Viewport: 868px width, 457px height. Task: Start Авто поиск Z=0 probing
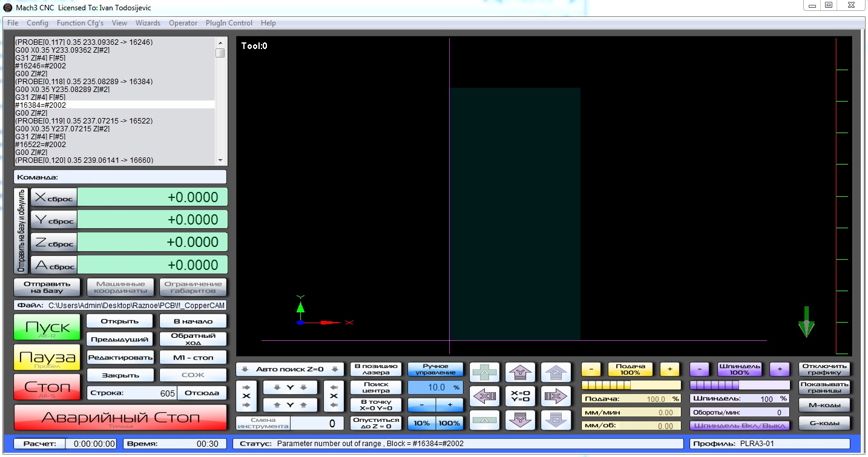[290, 369]
